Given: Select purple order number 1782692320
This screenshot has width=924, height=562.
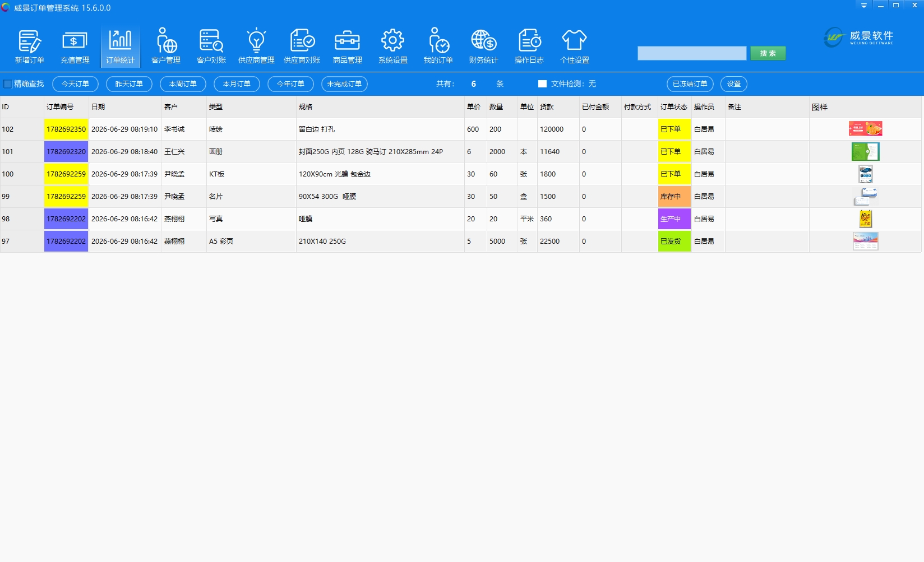Looking at the screenshot, I should (x=66, y=152).
